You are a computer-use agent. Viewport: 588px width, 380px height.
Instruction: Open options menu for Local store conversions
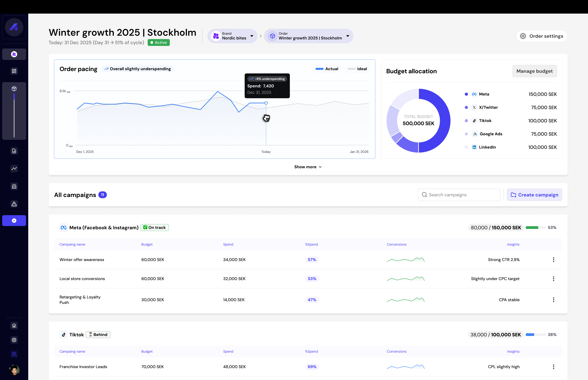(553, 279)
